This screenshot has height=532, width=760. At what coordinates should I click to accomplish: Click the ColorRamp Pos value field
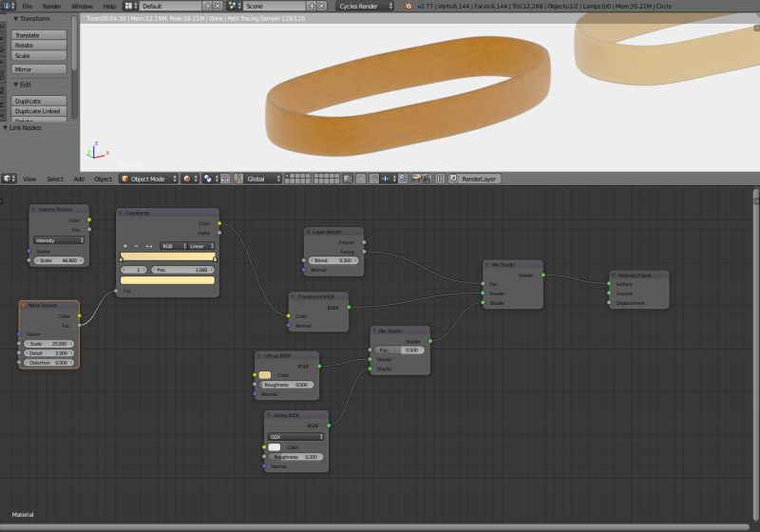(183, 270)
